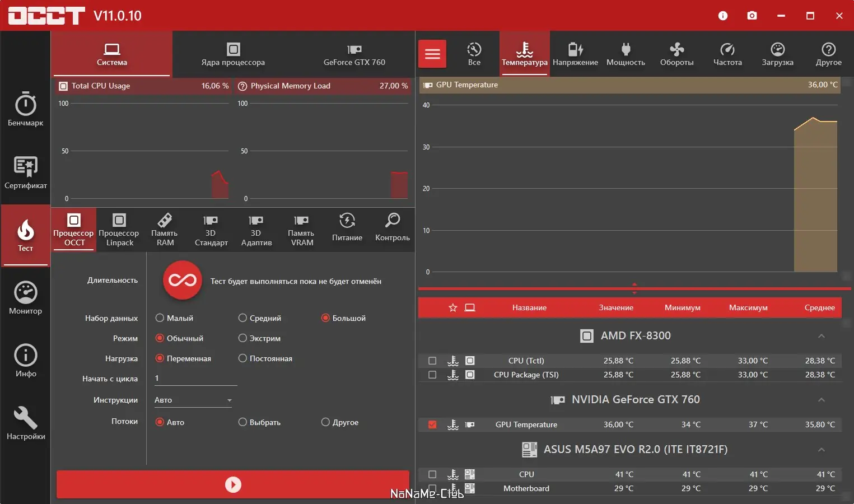854x504 pixels.
Task: Open Настройки wrench settings
Action: 25,423
